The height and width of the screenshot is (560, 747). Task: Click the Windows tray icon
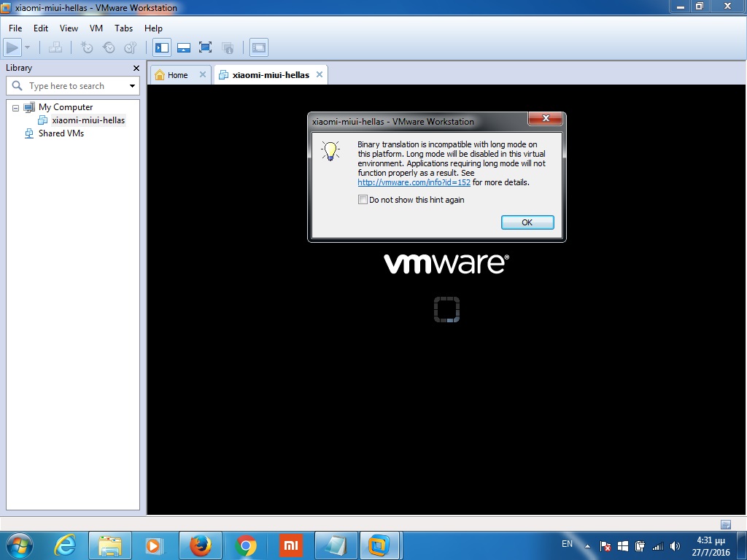point(623,546)
